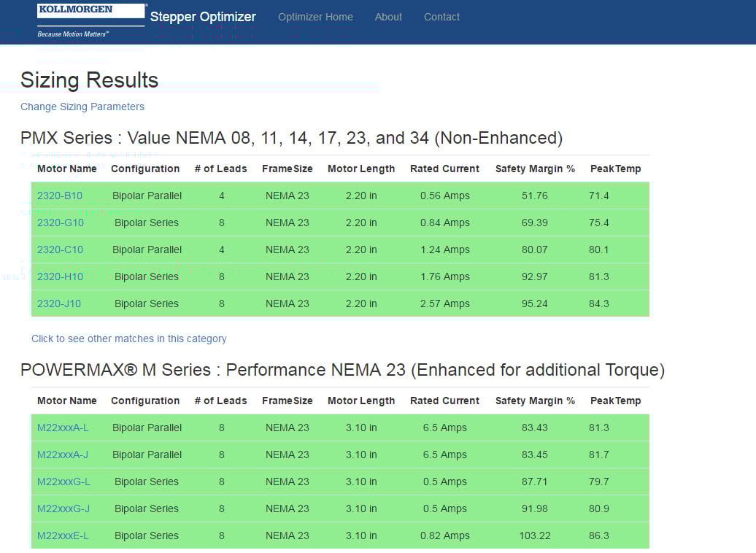Select safety margin value 69.39
This screenshot has width=756, height=553.
tap(535, 223)
